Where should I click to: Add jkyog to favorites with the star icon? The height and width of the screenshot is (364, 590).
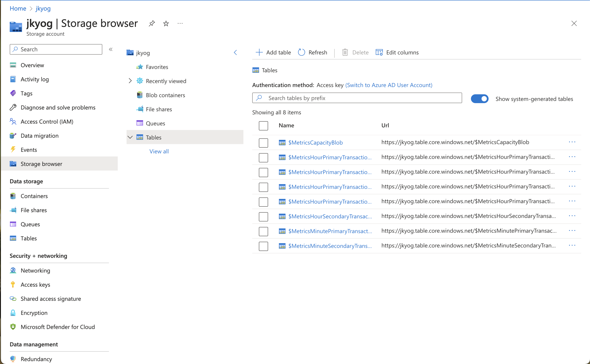coord(166,23)
